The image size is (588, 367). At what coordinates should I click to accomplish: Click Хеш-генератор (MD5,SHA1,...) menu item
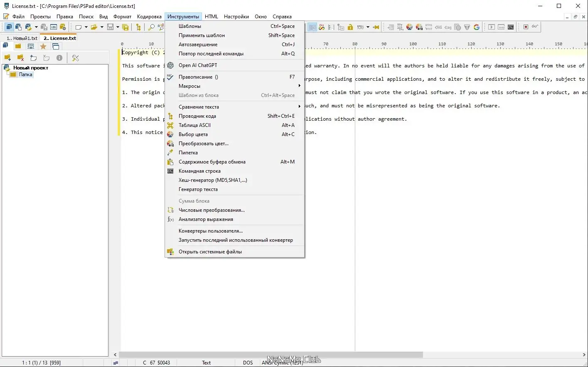tap(235, 180)
